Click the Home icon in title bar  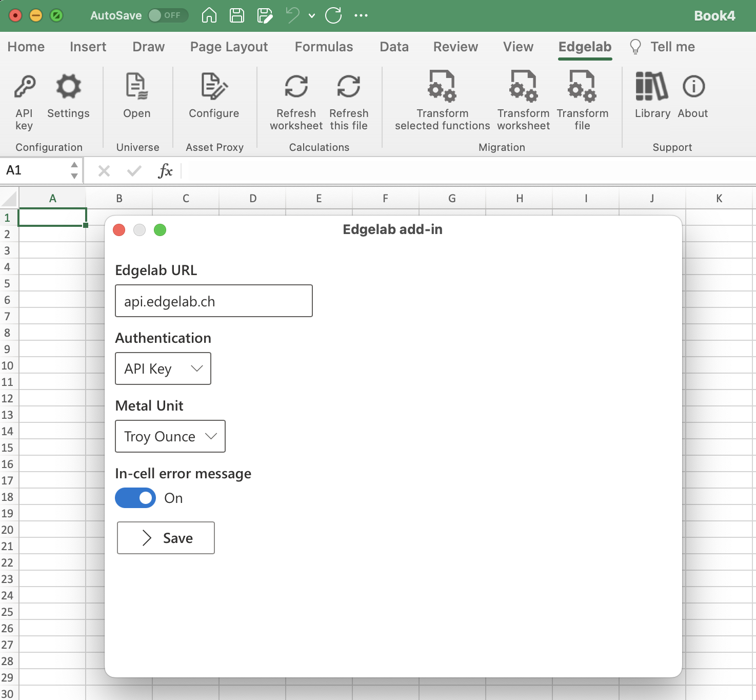[209, 15]
